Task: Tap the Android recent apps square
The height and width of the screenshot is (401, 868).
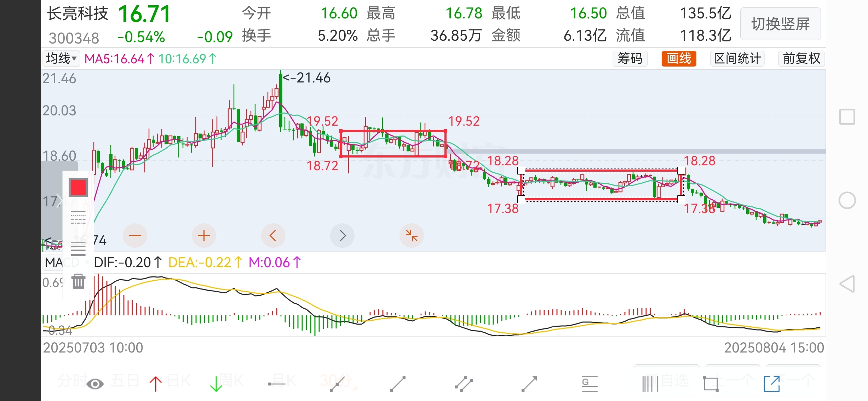Action: click(847, 117)
